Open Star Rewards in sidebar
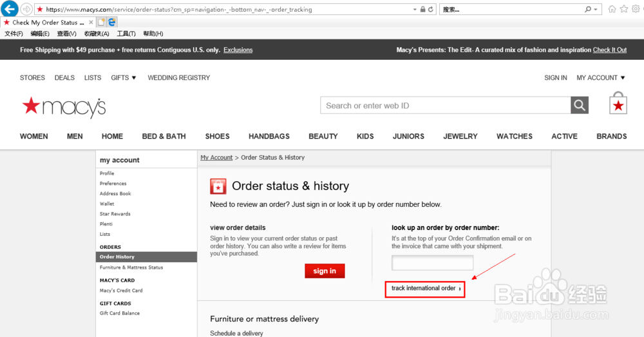The width and height of the screenshot is (644, 337). pyautogui.click(x=115, y=214)
